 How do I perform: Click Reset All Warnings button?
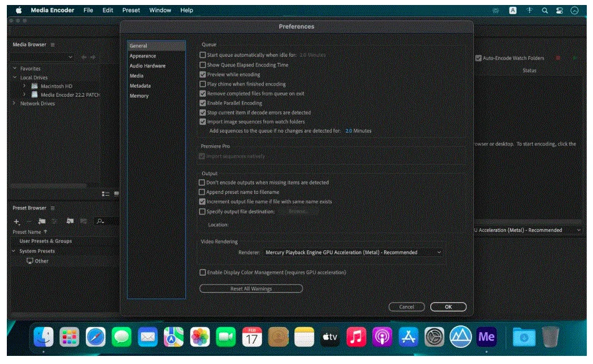251,289
